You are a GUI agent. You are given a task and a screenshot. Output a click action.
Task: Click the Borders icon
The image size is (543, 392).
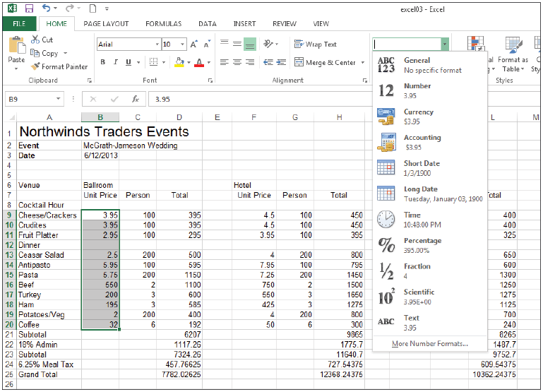pyautogui.click(x=153, y=62)
